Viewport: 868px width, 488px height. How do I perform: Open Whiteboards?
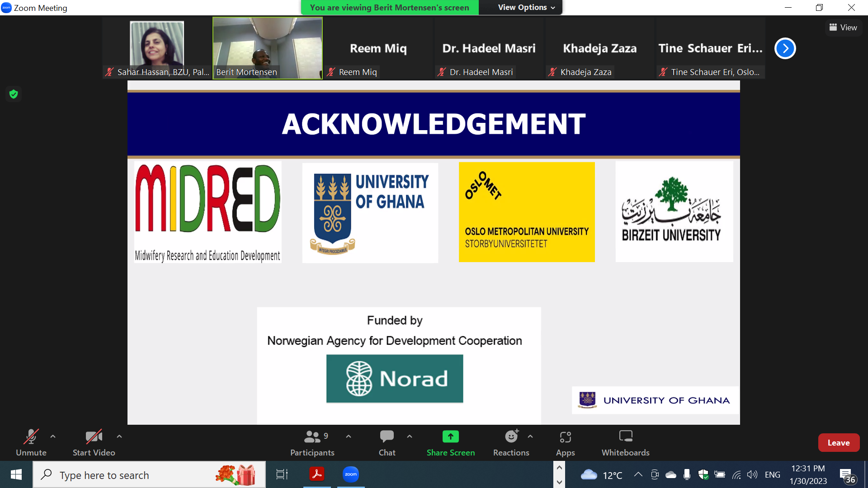point(625,442)
